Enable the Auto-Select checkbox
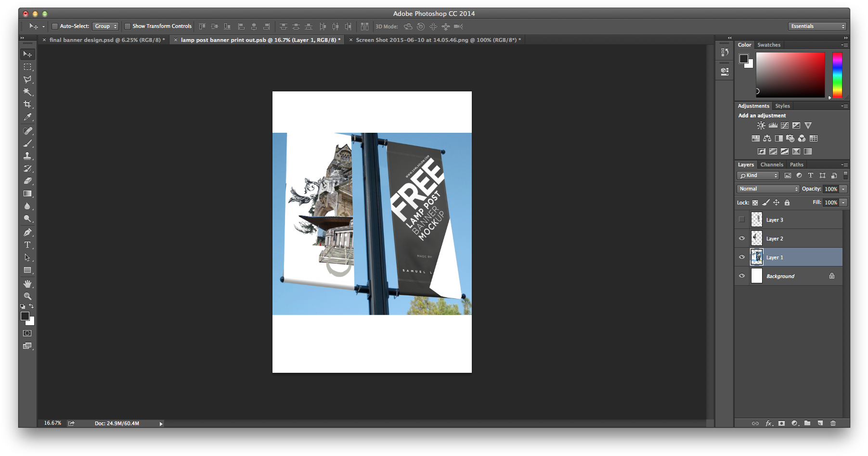This screenshot has height=456, width=868. 55,26
